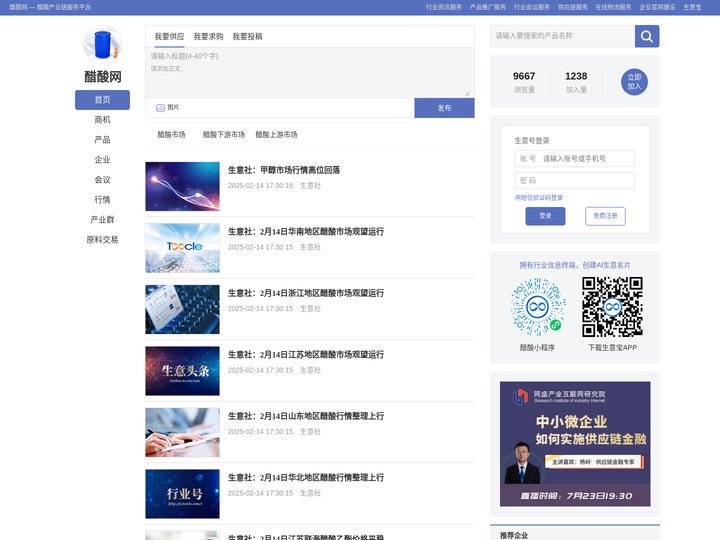Go to 首页 in sidebar
Viewport: 720px width, 540px height.
pos(102,100)
